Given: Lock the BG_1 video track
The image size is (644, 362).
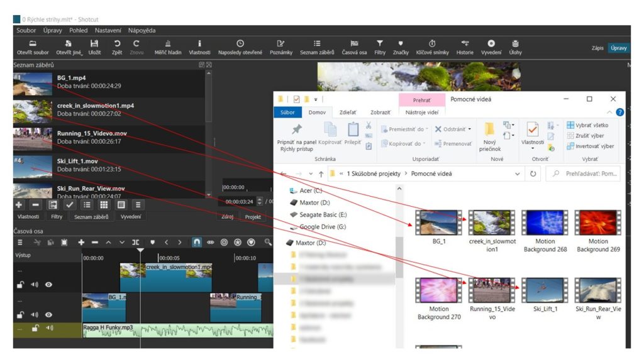Looking at the screenshot, I should 20,315.
